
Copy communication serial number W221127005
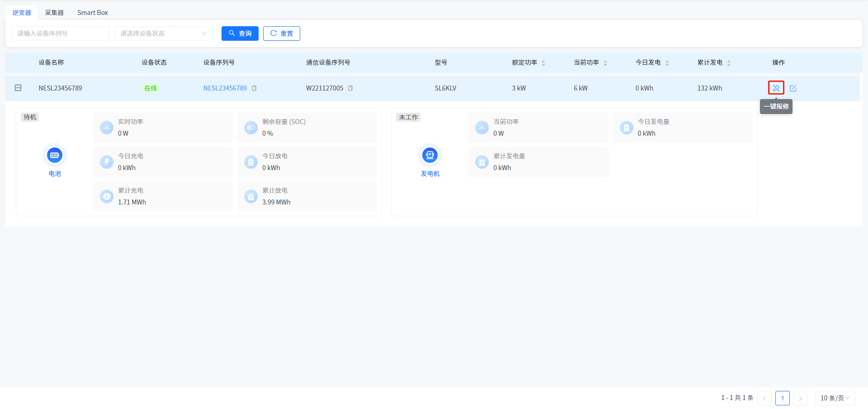(x=350, y=88)
